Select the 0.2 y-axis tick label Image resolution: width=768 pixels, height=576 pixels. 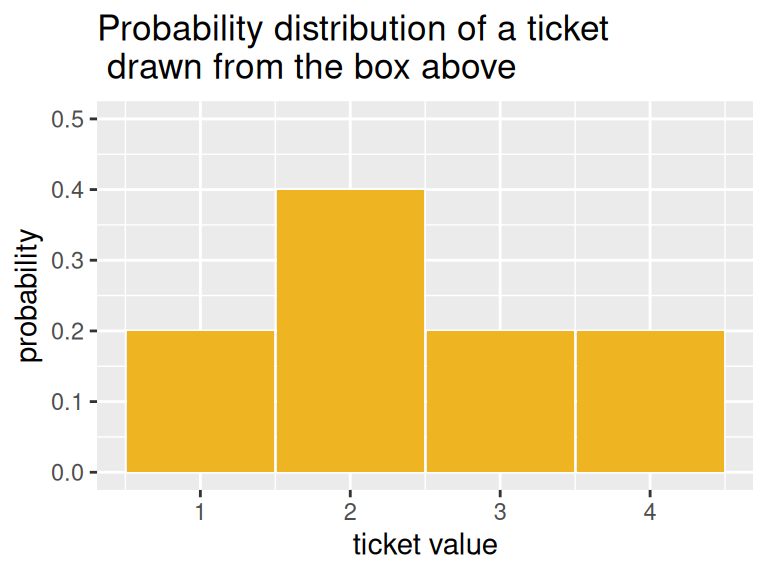68,331
